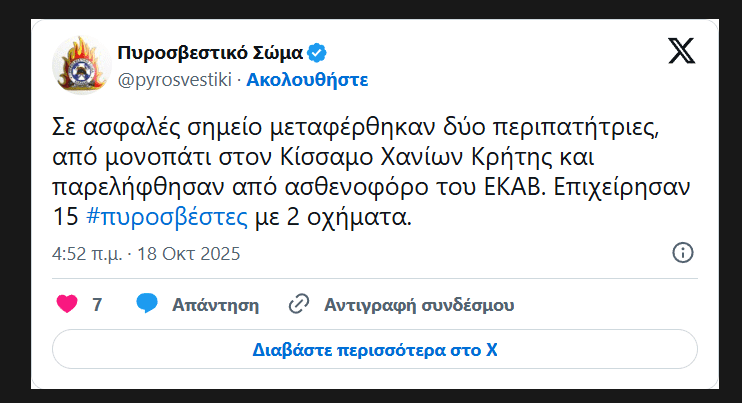Click Διαβάστε περισσότερα στο X button
The width and height of the screenshot is (742, 403).
pyautogui.click(x=375, y=349)
